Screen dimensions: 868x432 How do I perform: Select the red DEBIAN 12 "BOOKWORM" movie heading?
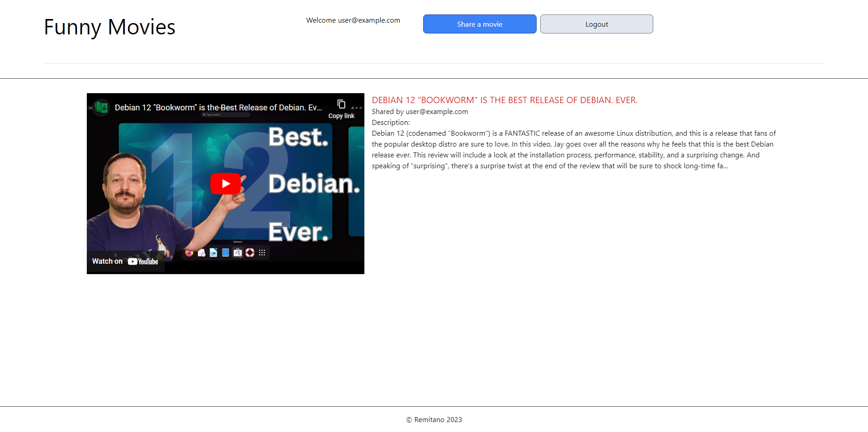(x=505, y=100)
